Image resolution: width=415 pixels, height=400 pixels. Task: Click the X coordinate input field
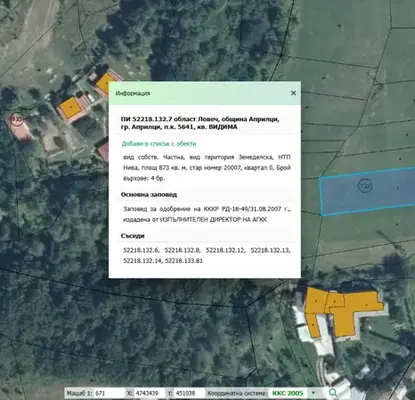point(149,393)
